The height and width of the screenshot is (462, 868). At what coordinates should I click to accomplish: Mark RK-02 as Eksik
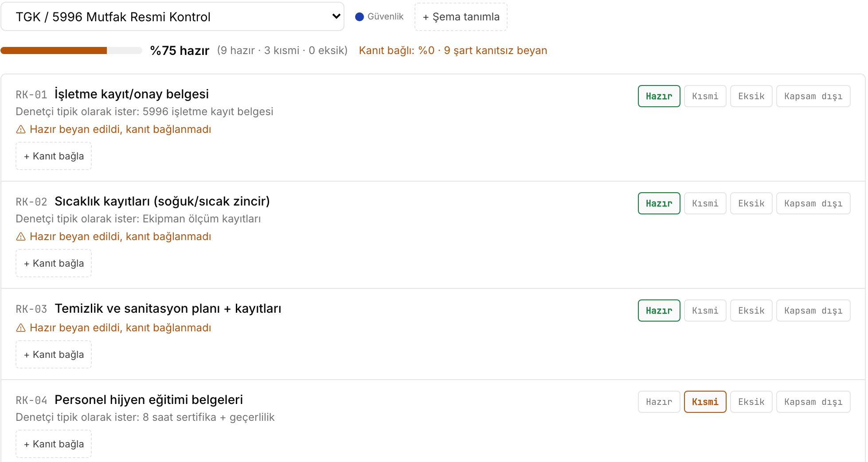point(751,203)
